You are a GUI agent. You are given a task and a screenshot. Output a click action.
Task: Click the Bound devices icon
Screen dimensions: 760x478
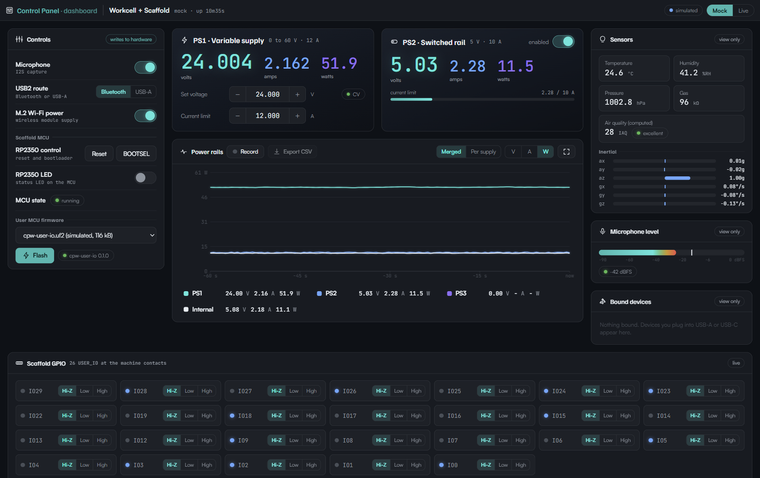[x=602, y=302]
